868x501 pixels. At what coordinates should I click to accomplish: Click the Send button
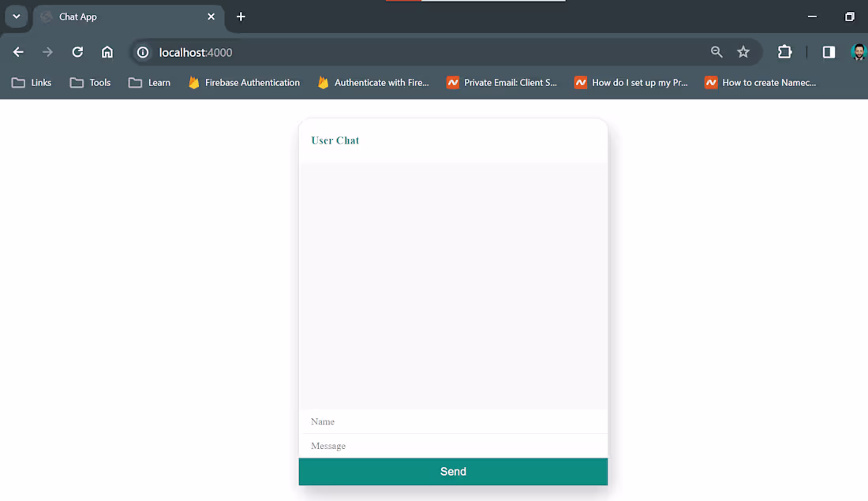click(x=453, y=471)
